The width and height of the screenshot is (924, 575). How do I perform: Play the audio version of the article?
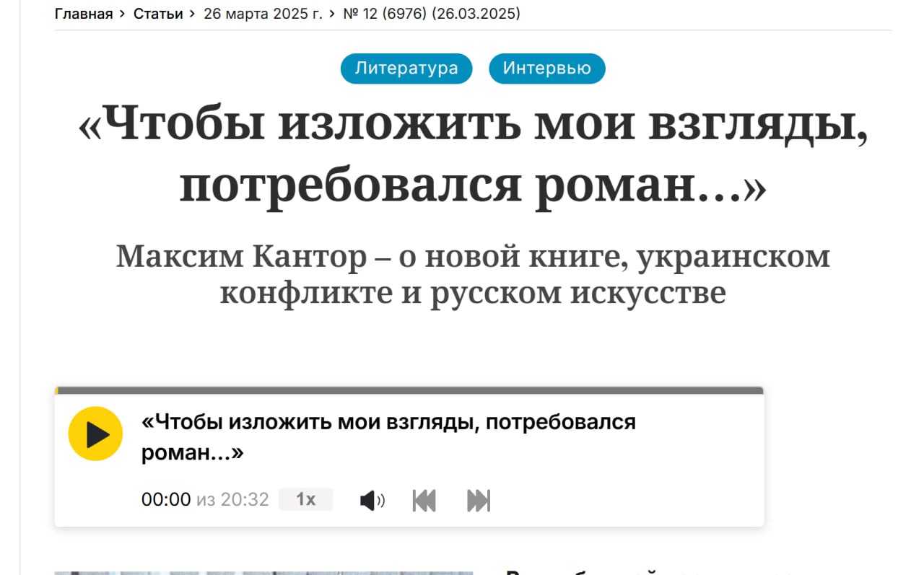tap(95, 434)
